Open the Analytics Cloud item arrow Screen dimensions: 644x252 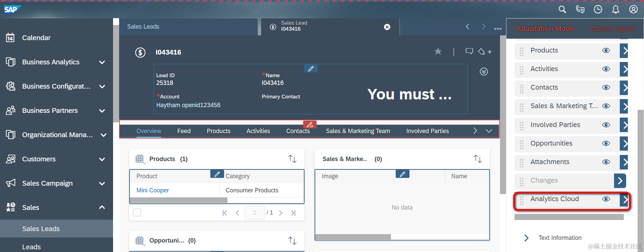coord(624,199)
